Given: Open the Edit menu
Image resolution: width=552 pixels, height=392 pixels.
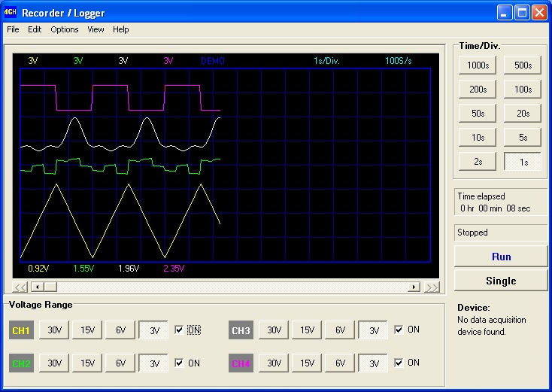Looking at the screenshot, I should [35, 29].
